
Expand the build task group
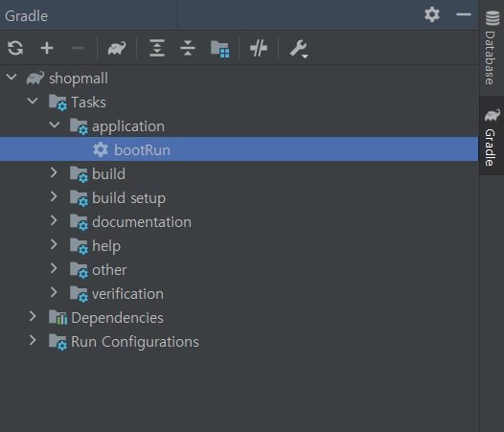pos(54,172)
